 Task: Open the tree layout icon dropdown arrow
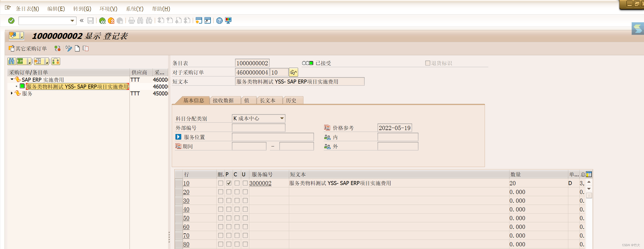tap(47, 62)
